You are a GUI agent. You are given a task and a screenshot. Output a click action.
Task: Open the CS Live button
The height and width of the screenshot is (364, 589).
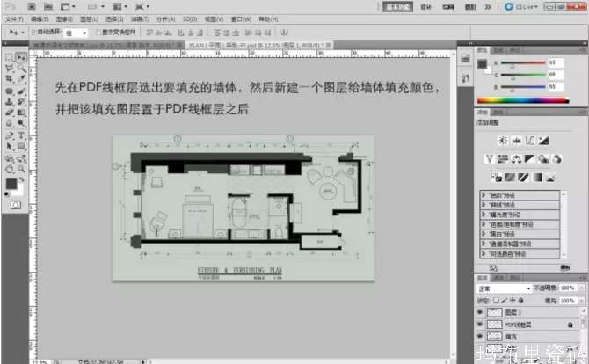tap(521, 7)
